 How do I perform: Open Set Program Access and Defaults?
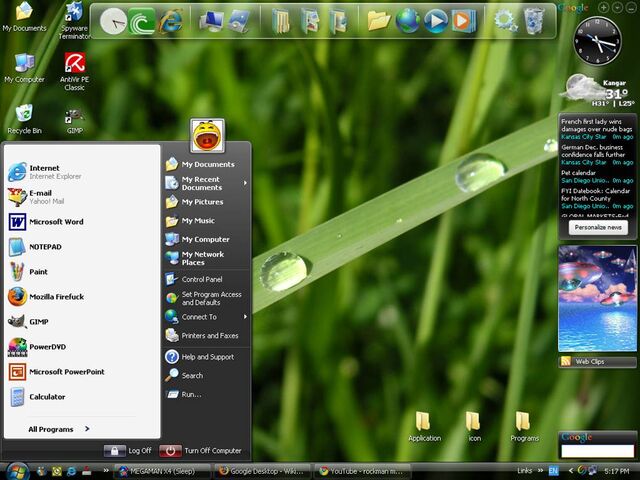pyautogui.click(x=207, y=298)
